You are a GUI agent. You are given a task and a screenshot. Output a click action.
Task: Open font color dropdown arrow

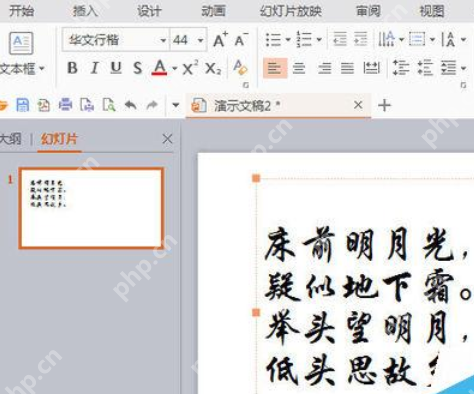(x=175, y=69)
